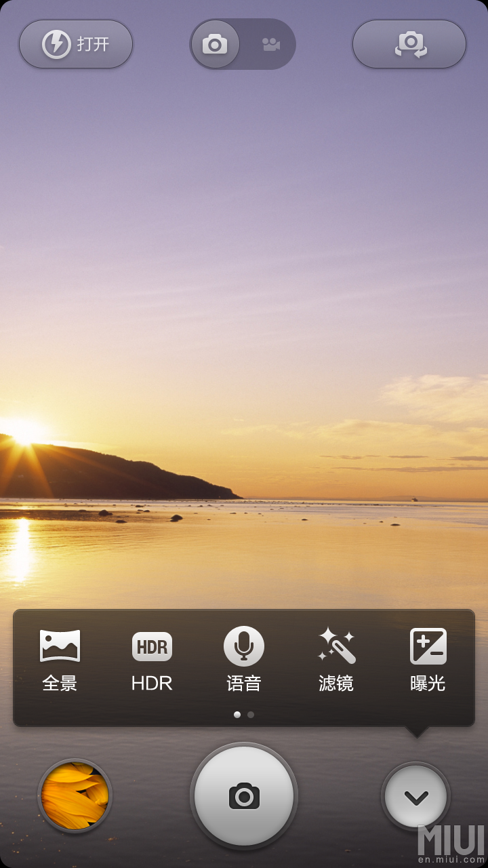Tap the voice shutter (语音) option
This screenshot has height=868, width=488.
point(244,660)
